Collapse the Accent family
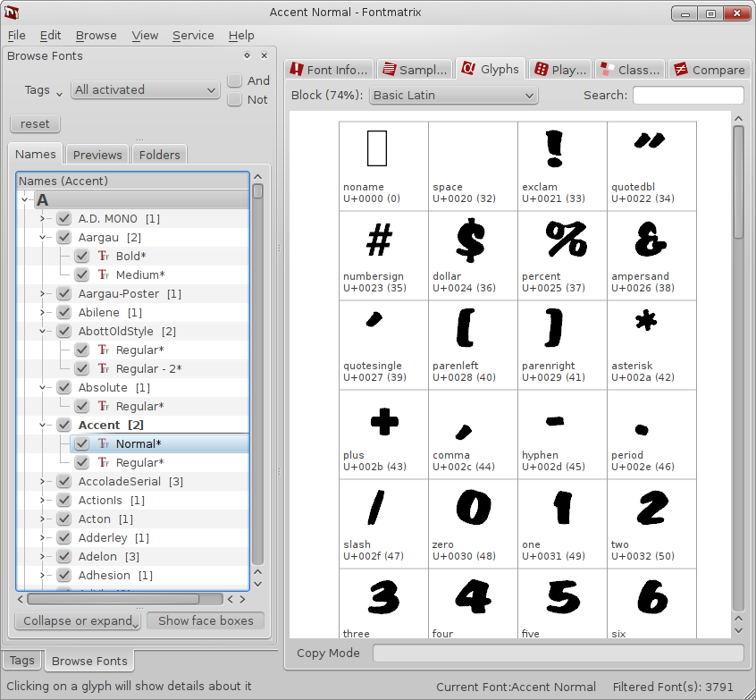 point(42,425)
